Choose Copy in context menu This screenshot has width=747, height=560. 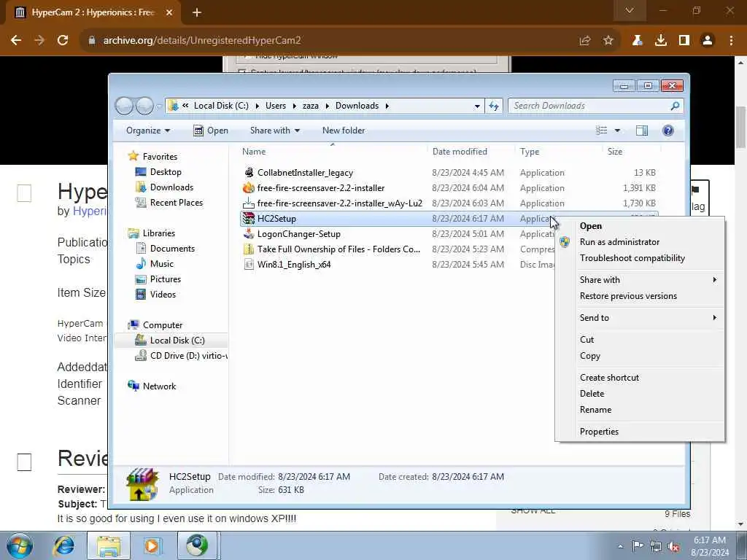point(589,356)
